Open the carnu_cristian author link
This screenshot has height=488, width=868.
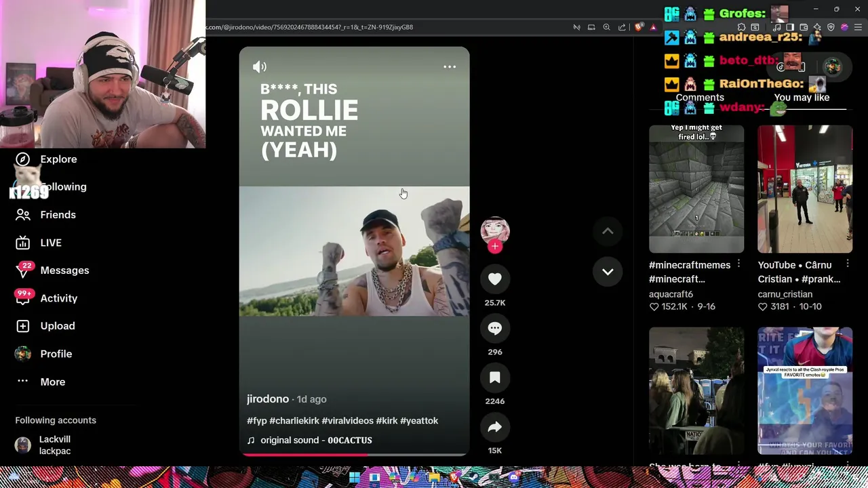(x=785, y=294)
